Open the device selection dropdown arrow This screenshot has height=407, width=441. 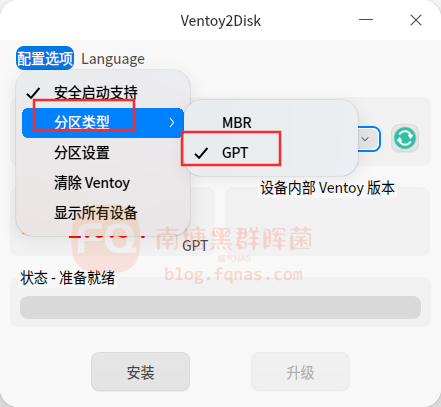[365, 139]
